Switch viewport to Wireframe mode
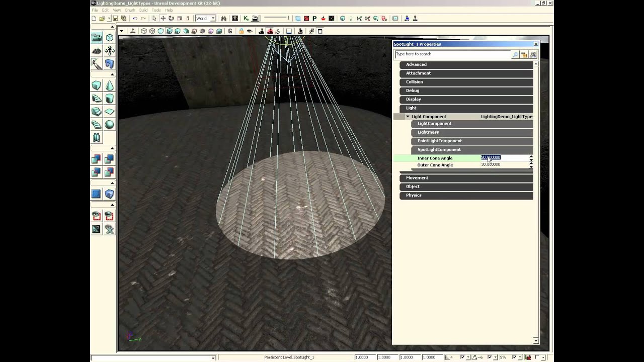 [152, 31]
